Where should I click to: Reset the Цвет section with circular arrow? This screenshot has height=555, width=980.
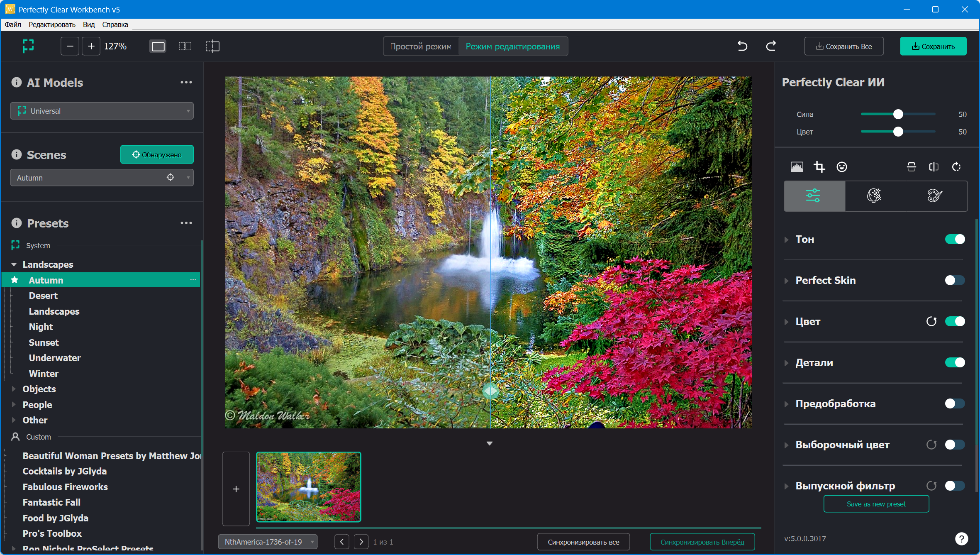tap(931, 321)
